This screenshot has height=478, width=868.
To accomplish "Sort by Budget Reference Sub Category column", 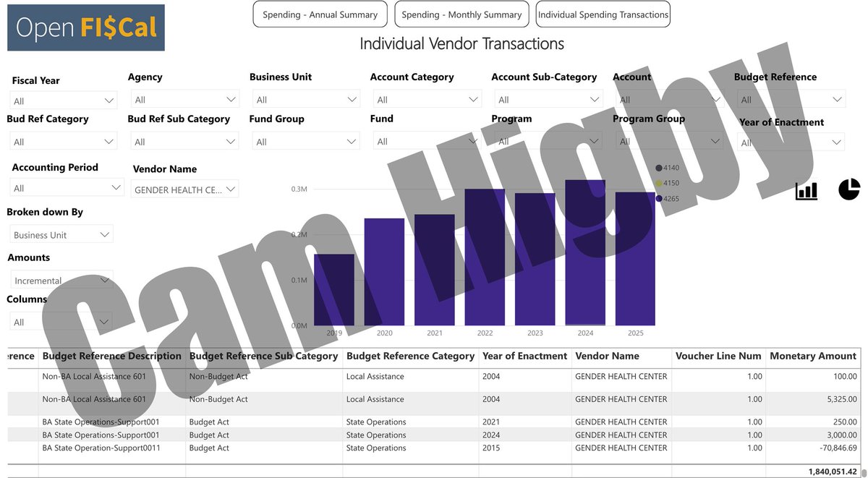I will [x=264, y=356].
